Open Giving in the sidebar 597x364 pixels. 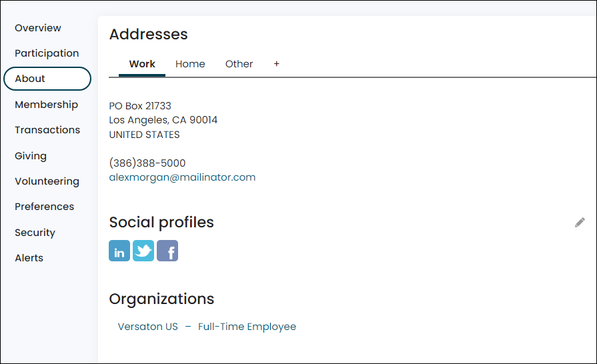point(31,156)
